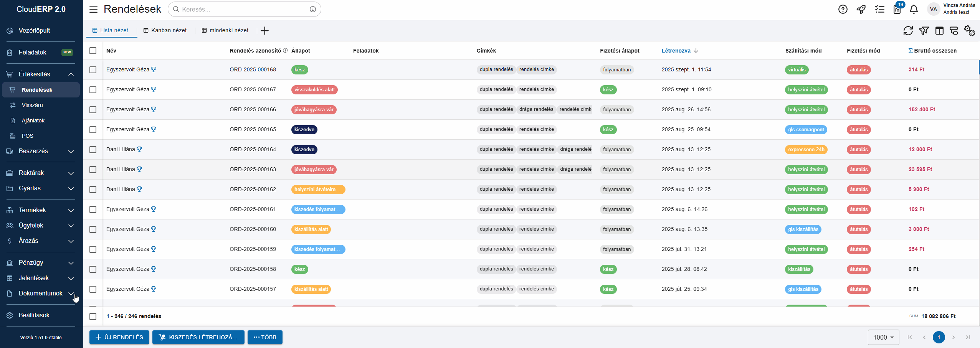Add a new view with plus icon
Image resolution: width=980 pixels, height=348 pixels.
click(264, 31)
